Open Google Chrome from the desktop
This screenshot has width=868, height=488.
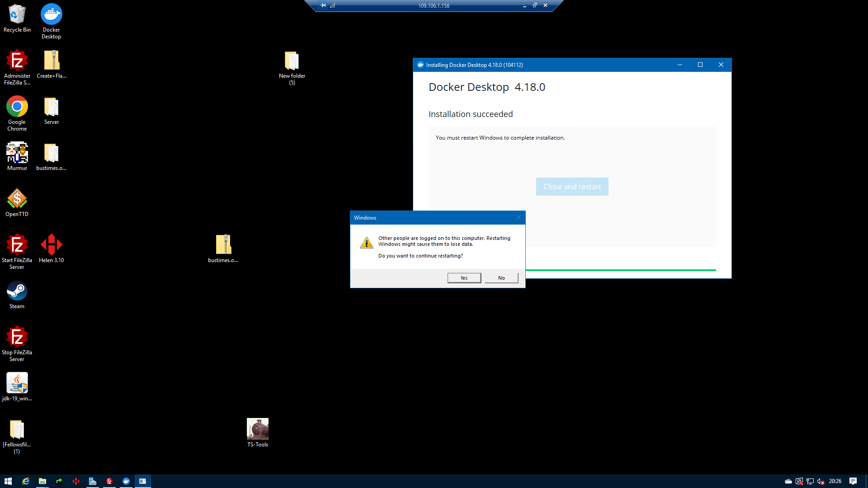[17, 113]
